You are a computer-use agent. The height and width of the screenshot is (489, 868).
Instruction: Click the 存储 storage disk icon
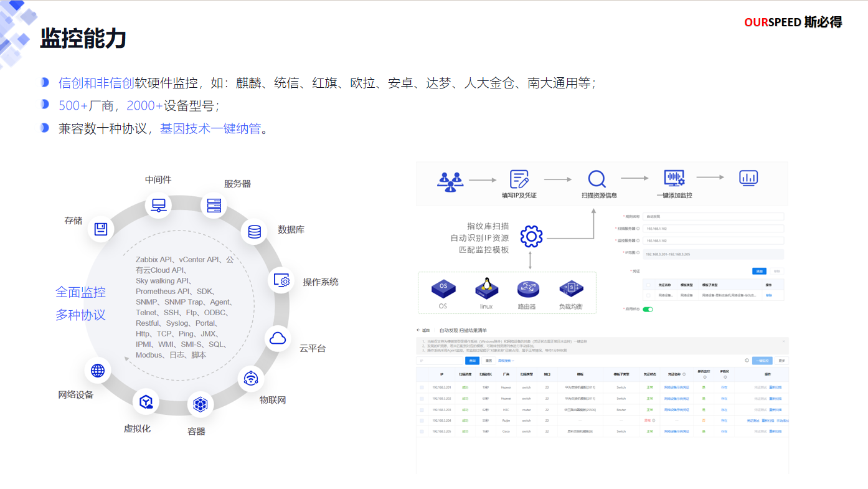tap(101, 229)
